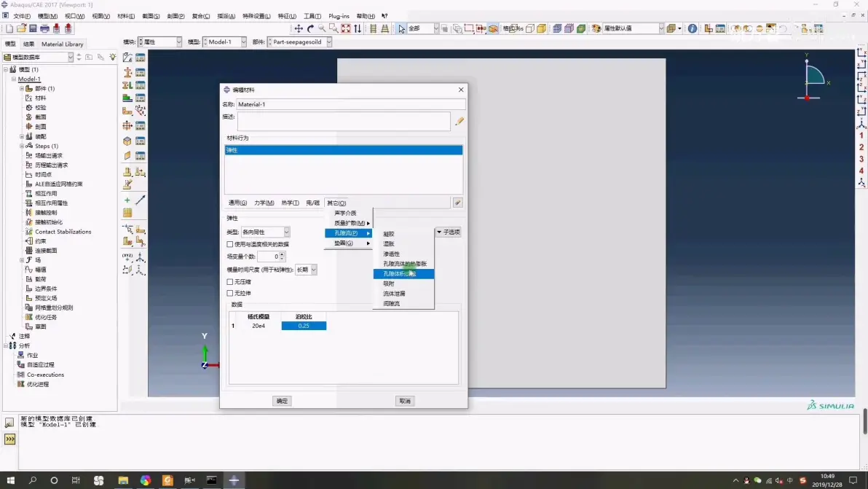
Task: Select 渗透性 from the submenu
Action: [392, 254]
